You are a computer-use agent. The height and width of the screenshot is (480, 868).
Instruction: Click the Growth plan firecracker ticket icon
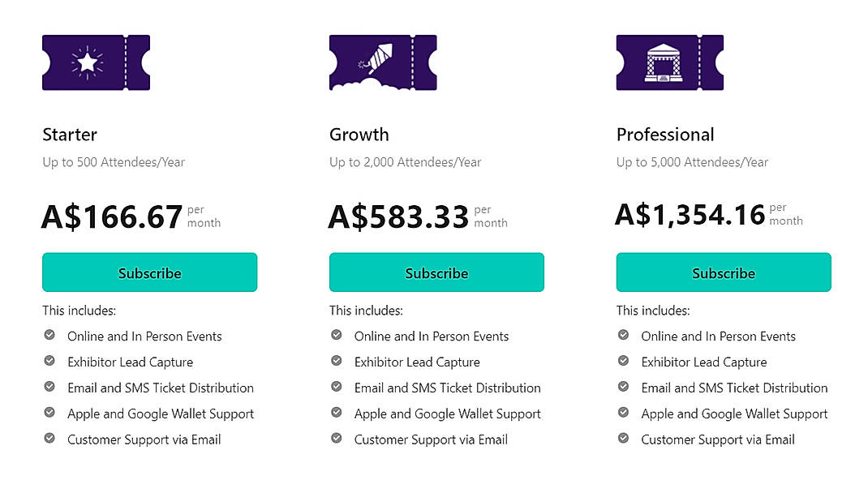click(x=383, y=62)
